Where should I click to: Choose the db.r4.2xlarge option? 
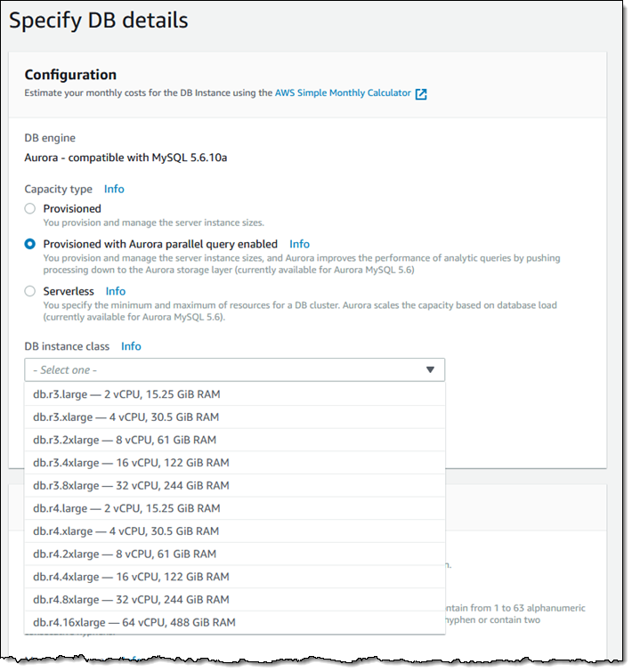(125, 555)
